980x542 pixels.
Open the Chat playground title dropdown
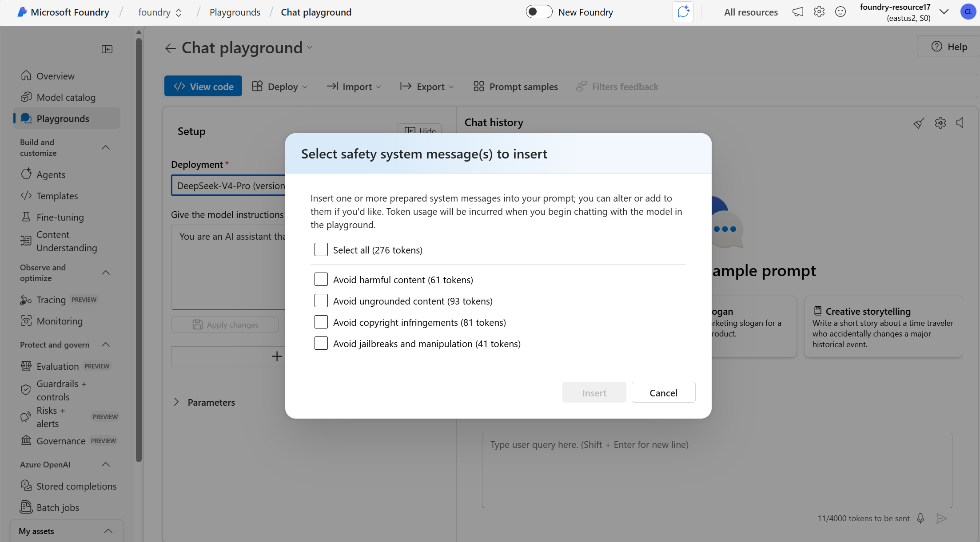(x=310, y=48)
